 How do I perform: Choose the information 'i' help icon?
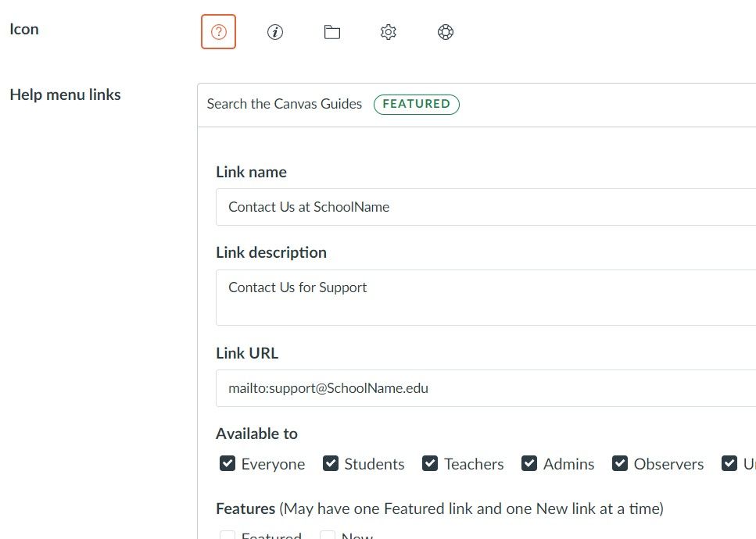pos(275,32)
